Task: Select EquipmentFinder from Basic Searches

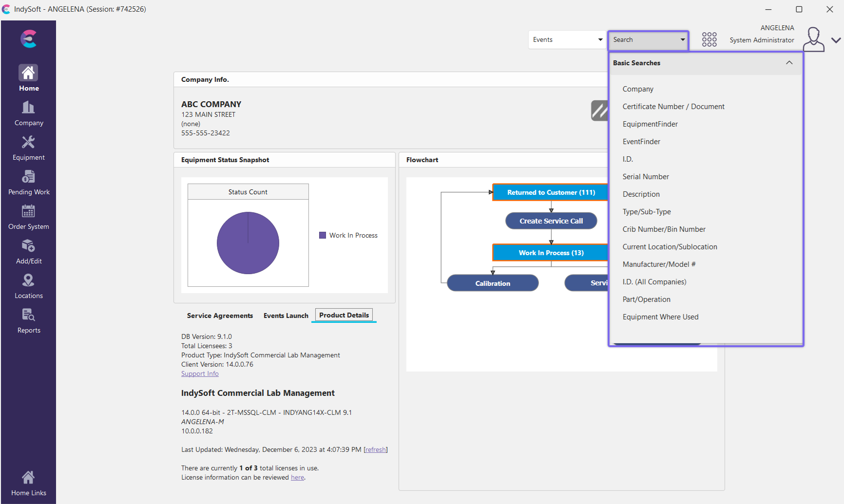Action: click(650, 124)
